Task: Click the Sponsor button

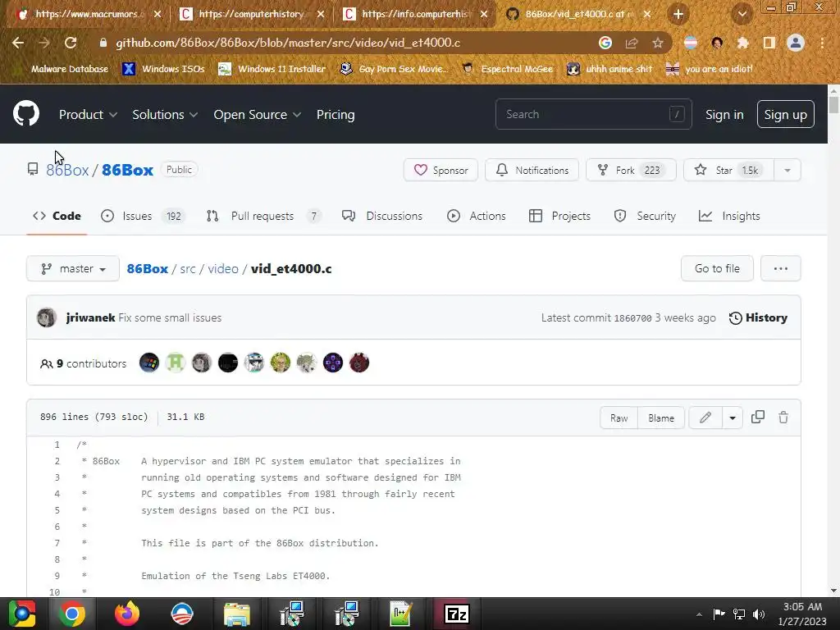Action: click(441, 171)
